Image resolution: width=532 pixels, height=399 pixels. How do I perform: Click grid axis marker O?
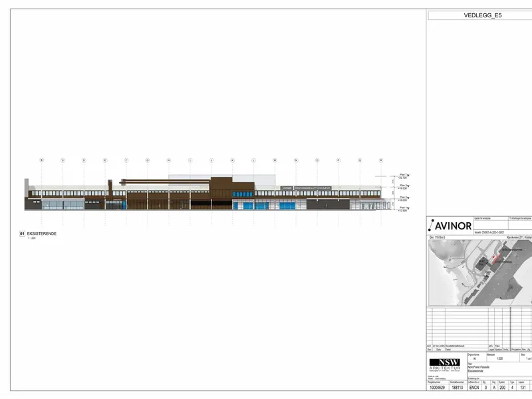[317, 160]
